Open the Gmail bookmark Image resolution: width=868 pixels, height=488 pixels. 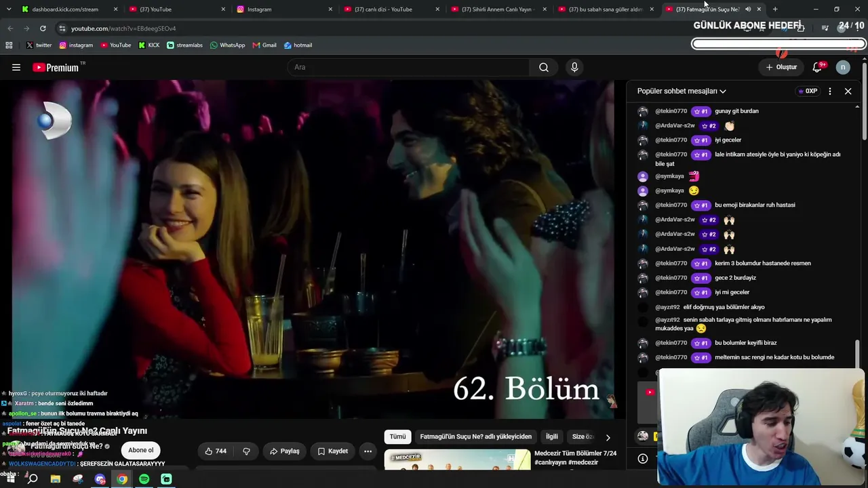[264, 45]
